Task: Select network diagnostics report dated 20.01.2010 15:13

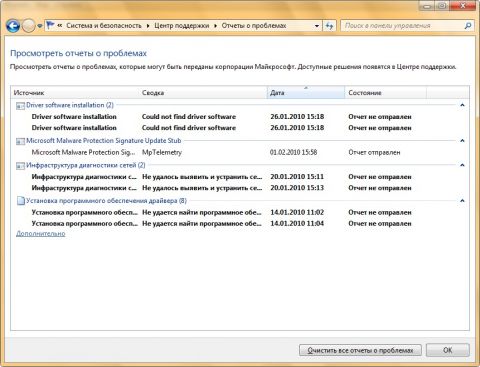Action: tap(240, 188)
